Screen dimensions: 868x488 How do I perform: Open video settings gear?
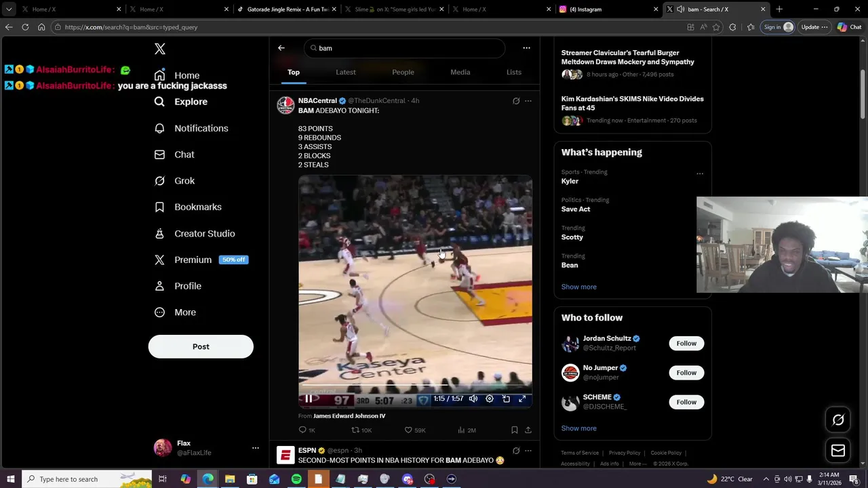[x=490, y=399]
